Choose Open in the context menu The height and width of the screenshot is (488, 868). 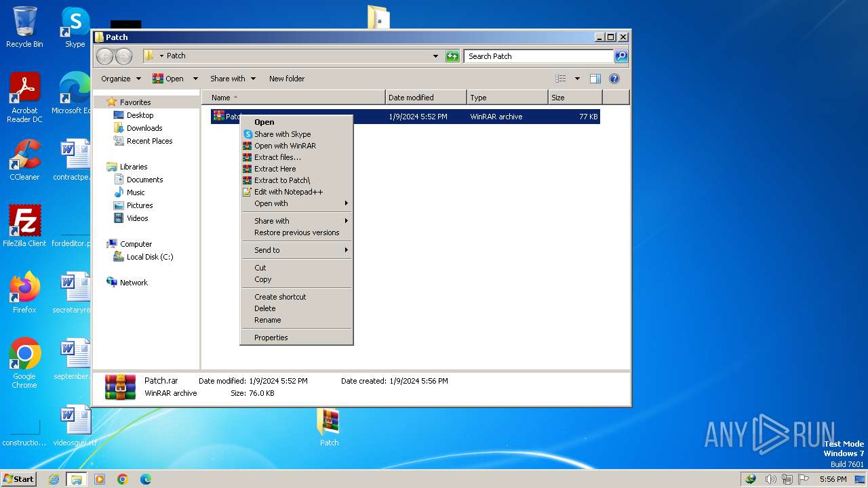click(x=297, y=122)
